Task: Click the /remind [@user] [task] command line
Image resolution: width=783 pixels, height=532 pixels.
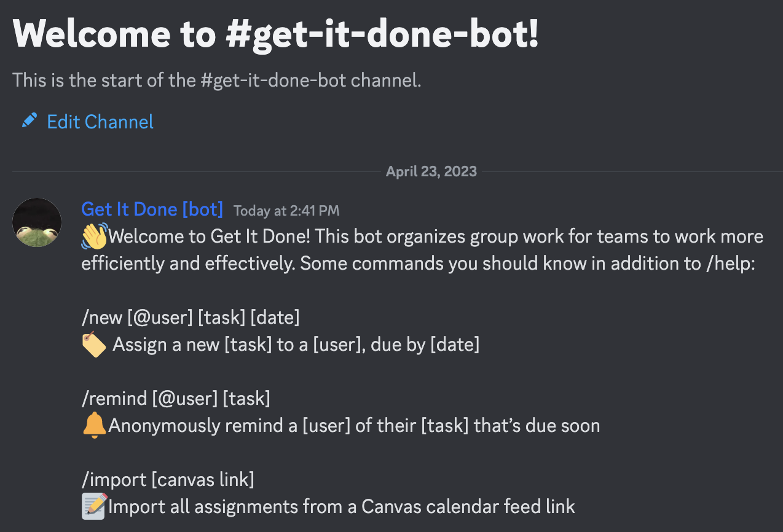Action: point(176,399)
